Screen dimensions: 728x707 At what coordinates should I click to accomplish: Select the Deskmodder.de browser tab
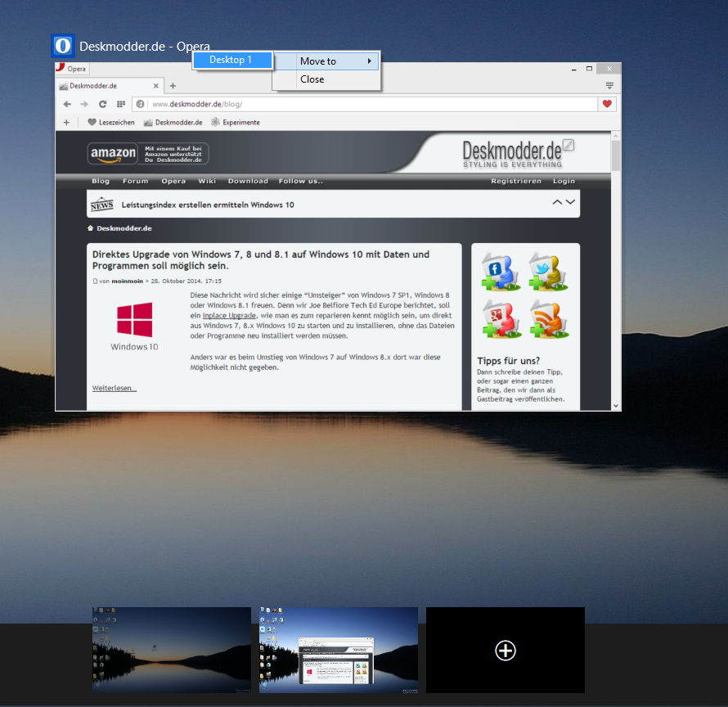(x=109, y=86)
